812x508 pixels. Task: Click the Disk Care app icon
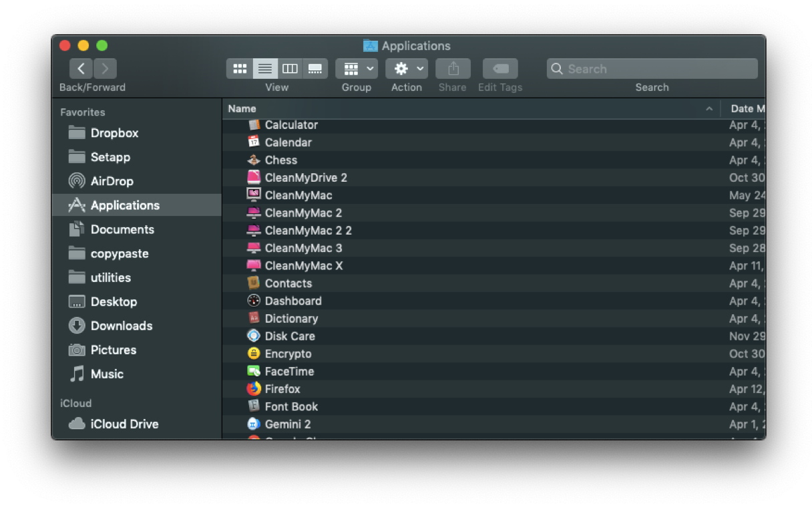coord(254,336)
